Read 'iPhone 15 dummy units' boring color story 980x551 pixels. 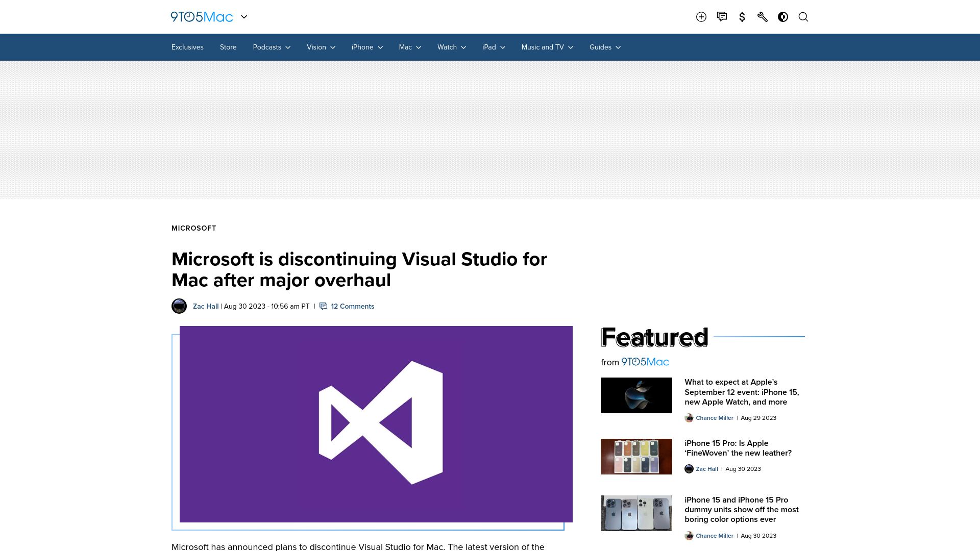(x=742, y=510)
